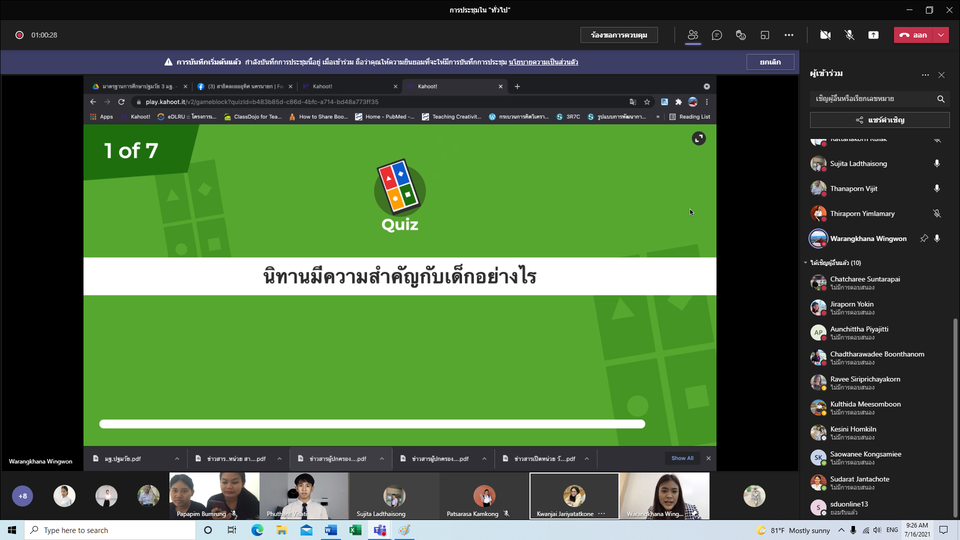Open the Microsoft Teams taskbar icon
The image size is (960, 540).
pyautogui.click(x=380, y=530)
